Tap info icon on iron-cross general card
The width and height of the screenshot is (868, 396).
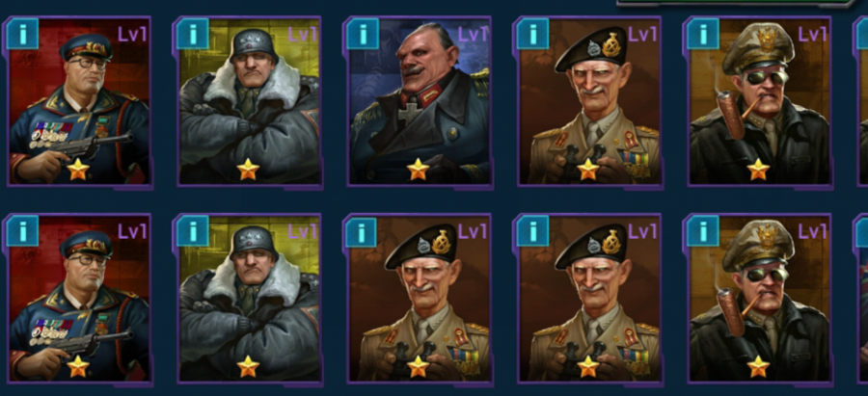click(x=363, y=34)
